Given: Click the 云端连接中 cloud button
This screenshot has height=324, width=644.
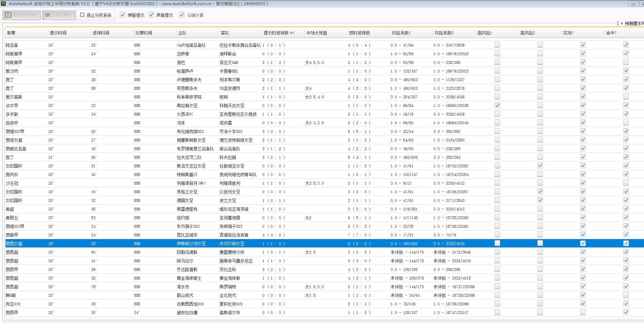Looking at the screenshot, I should (59, 15).
